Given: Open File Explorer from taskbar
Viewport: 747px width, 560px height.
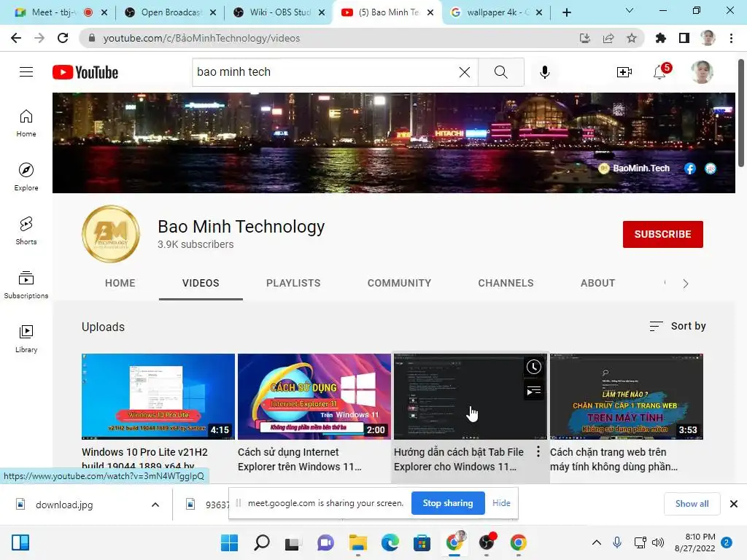Looking at the screenshot, I should [357, 542].
